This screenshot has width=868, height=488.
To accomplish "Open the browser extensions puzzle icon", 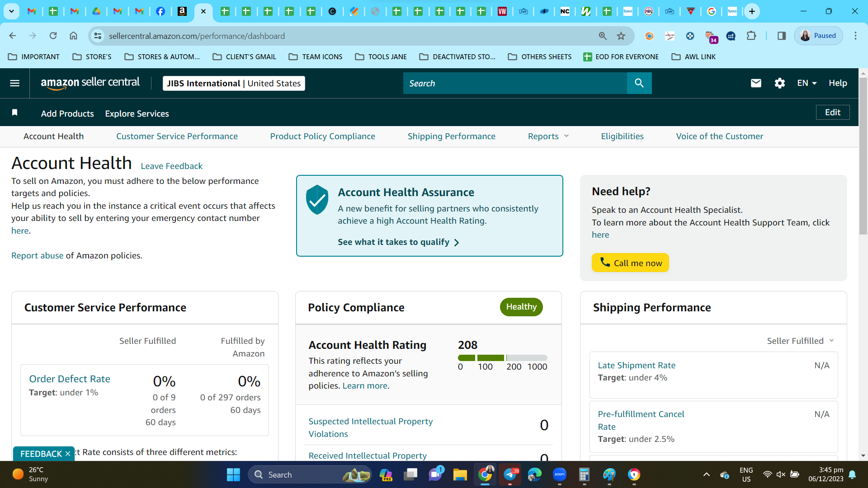I will tap(751, 36).
